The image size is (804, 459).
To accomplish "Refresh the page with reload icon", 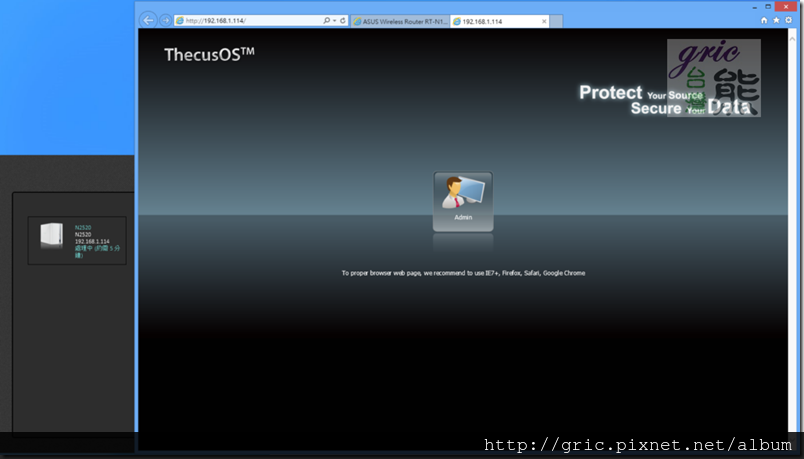I will (x=343, y=21).
